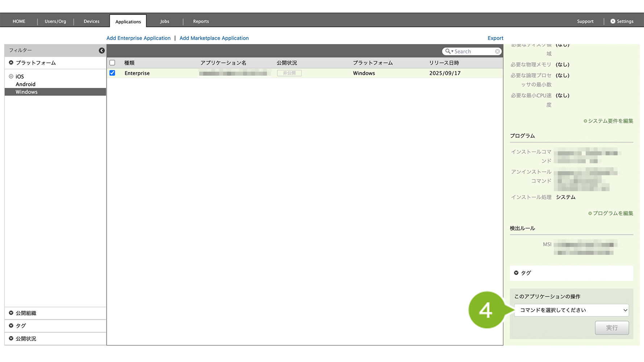This screenshot has width=644, height=362.
Task: Click the システム要件を編集 edit icon link
Action: [585, 121]
